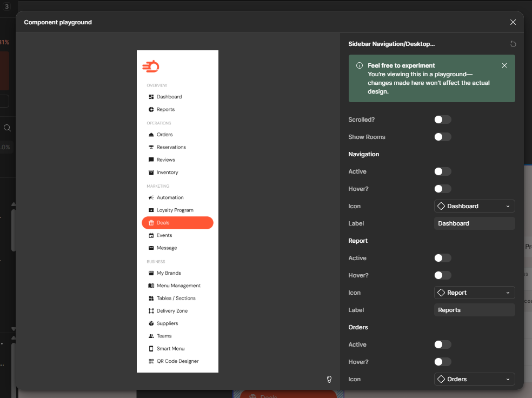This screenshot has height=398, width=532.
Task: Click the Component playground title text
Action: [x=58, y=22]
